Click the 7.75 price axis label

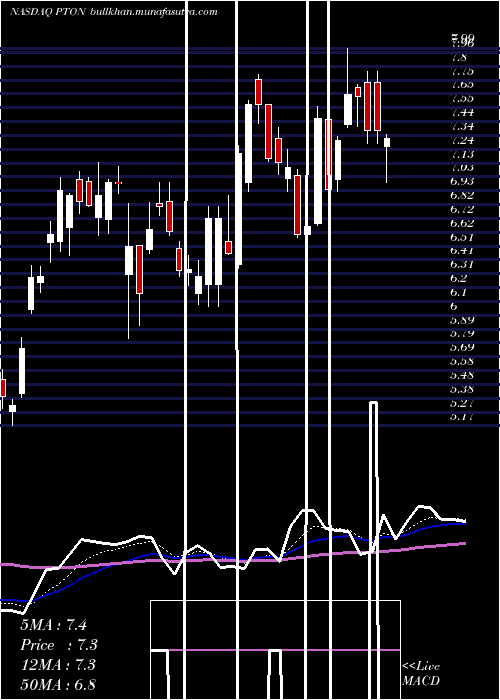click(462, 71)
